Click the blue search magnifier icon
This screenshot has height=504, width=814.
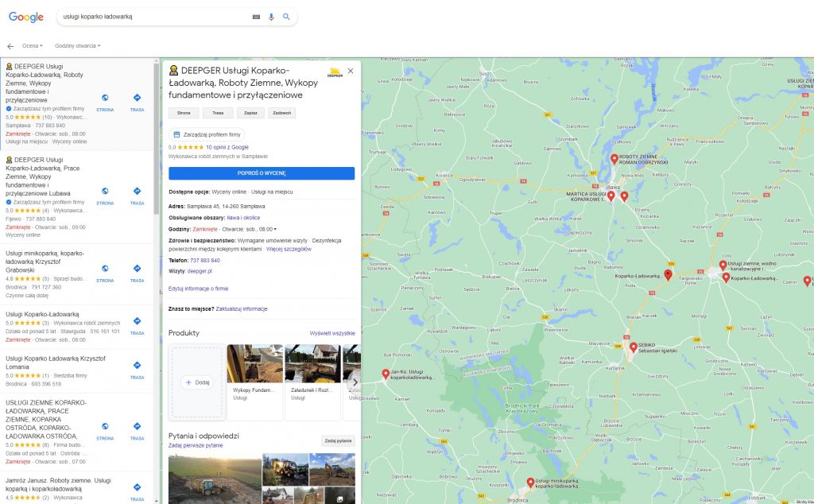pos(286,17)
